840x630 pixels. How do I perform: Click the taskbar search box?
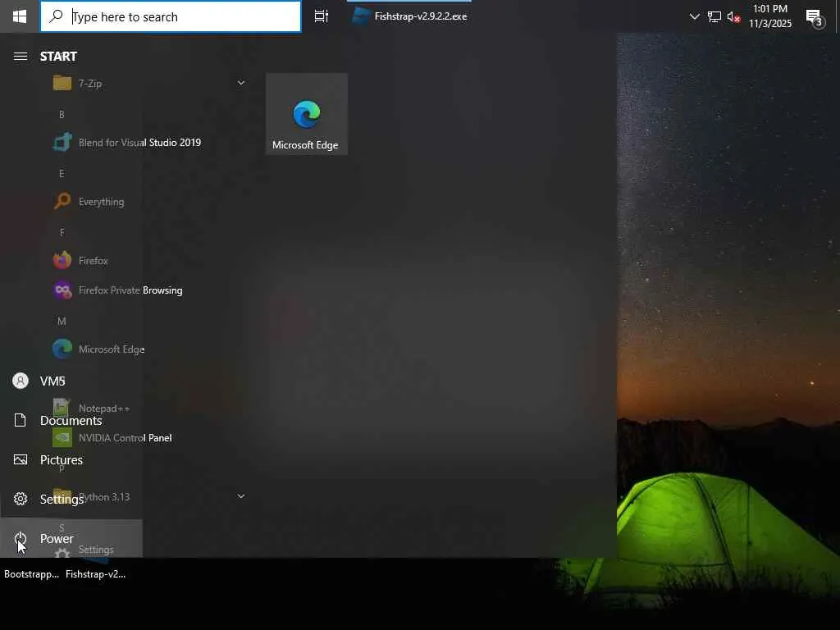[171, 16]
